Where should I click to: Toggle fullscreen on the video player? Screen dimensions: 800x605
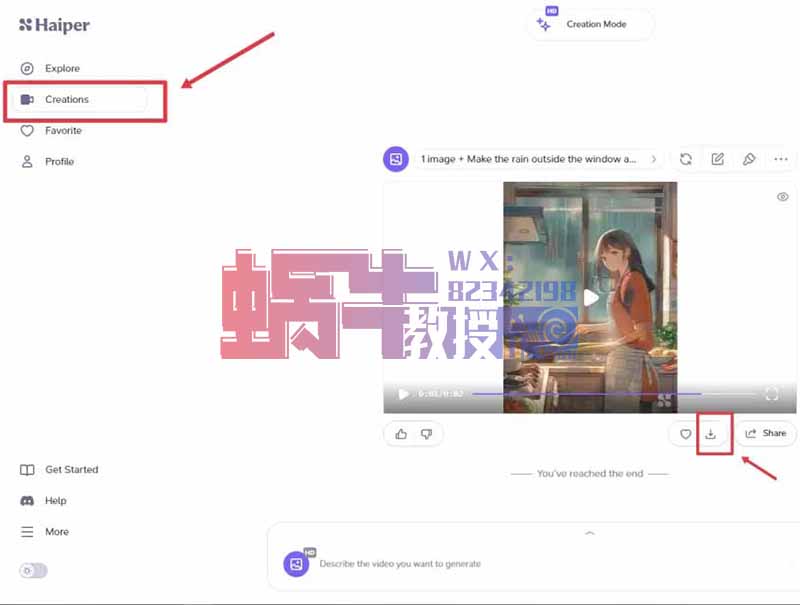[x=771, y=394]
